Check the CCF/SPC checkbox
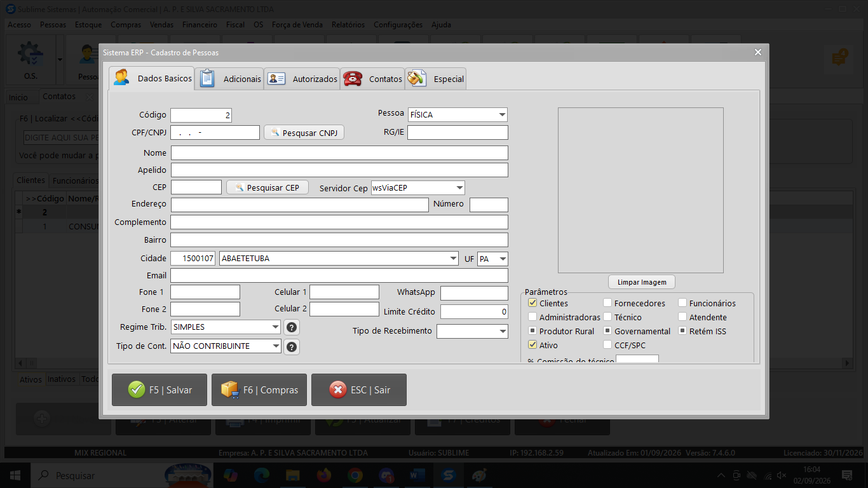 607,345
